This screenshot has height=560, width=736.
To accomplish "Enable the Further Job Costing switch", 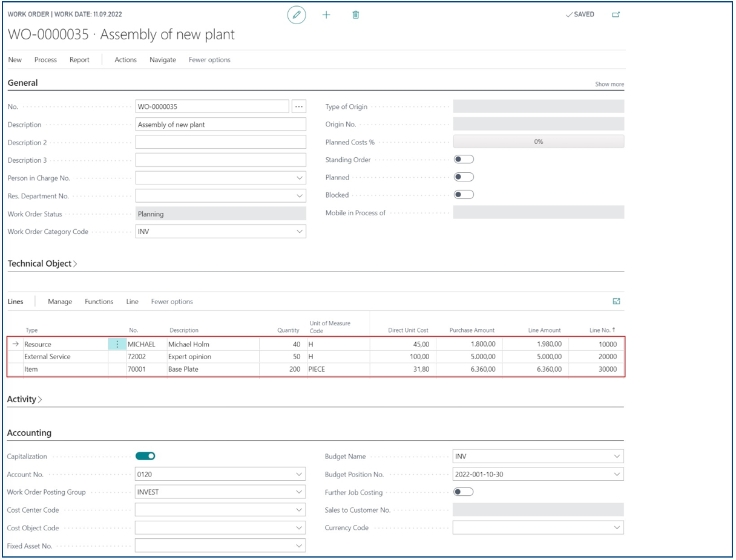I will pos(464,492).
